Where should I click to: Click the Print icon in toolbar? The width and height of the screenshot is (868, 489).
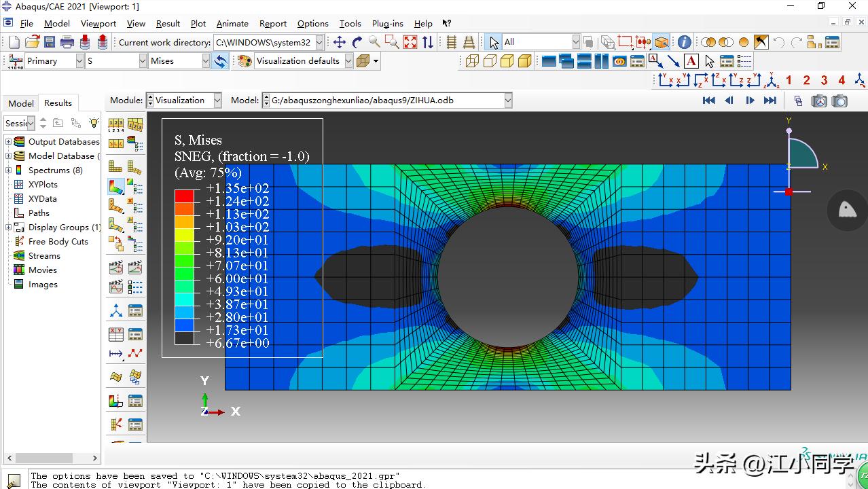[x=67, y=42]
